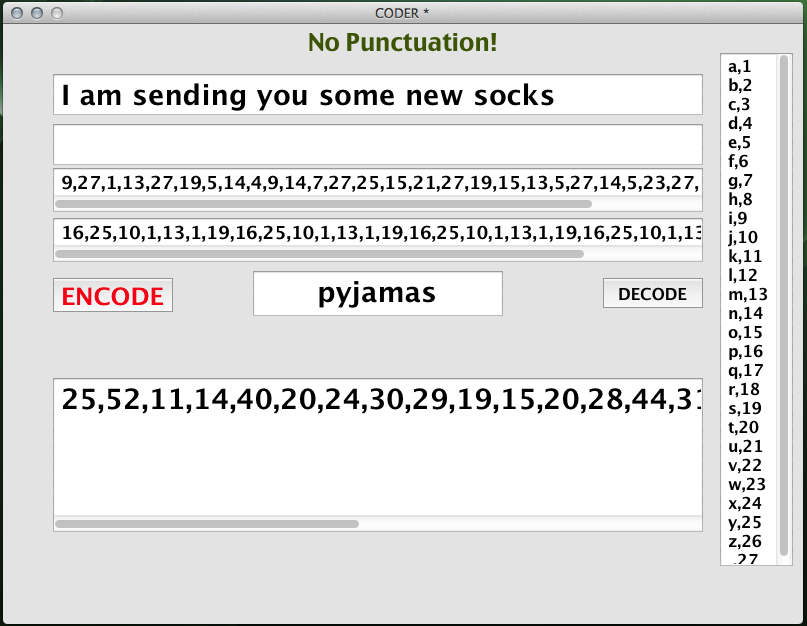Click the scrollbar thumb under the 16,25,10 field
The width and height of the screenshot is (807, 626).
[320, 254]
